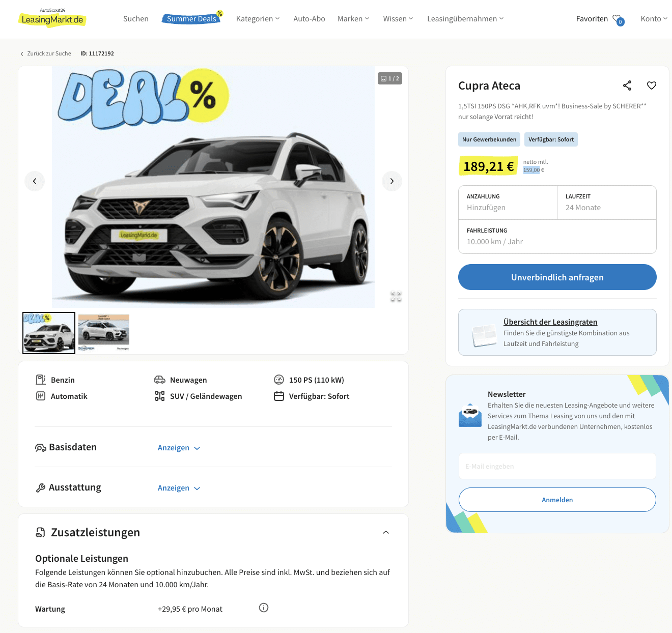Image resolution: width=672 pixels, height=633 pixels.
Task: Open the Konto dropdown
Action: pos(654,19)
